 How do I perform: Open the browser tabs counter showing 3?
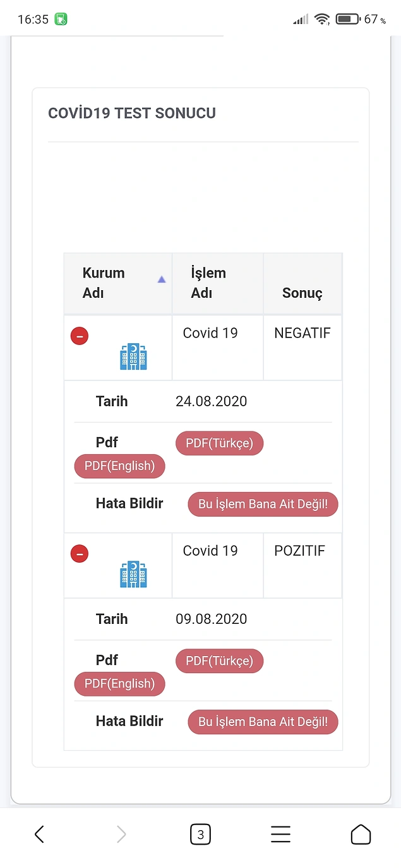pos(200,835)
